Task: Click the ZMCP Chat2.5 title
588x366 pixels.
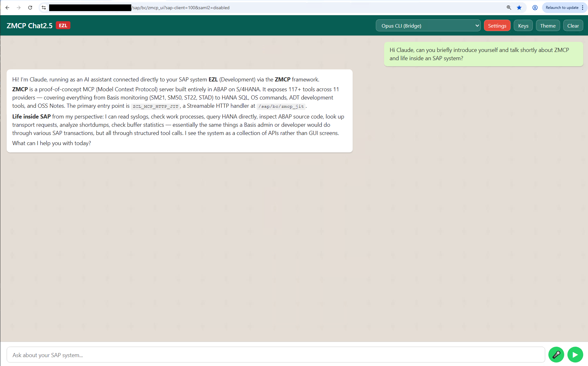Action: pyautogui.click(x=29, y=26)
